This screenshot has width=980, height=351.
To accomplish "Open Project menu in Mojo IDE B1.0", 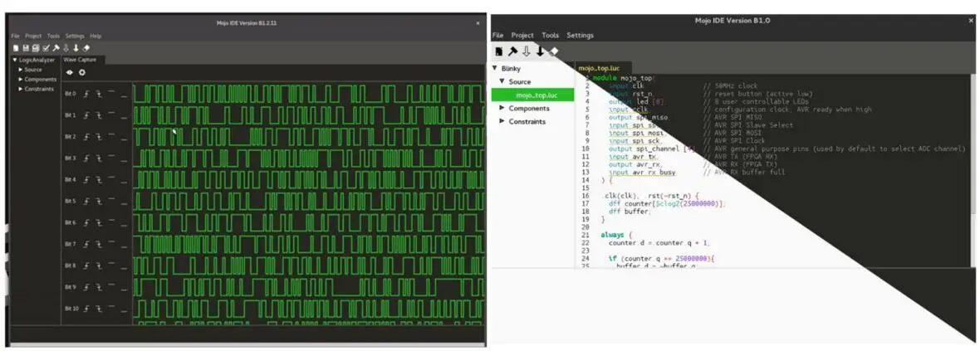I will pyautogui.click(x=522, y=36).
